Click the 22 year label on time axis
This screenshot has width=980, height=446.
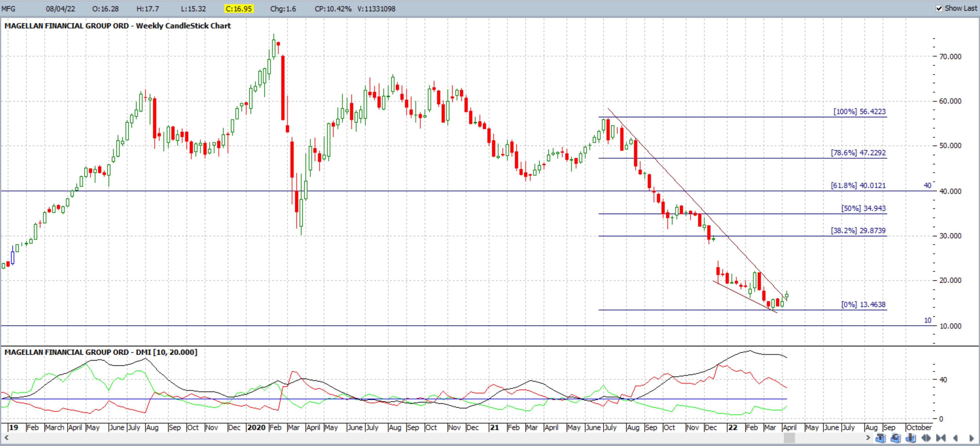coord(733,427)
